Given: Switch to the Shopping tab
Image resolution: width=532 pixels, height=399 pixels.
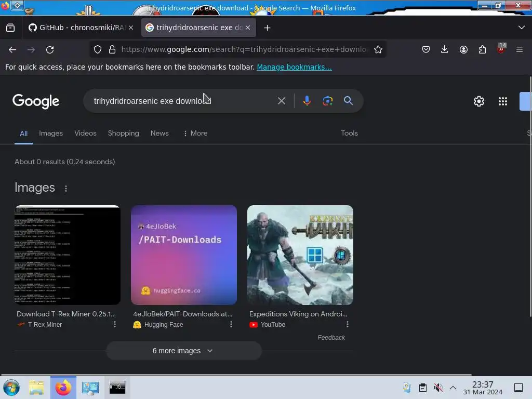Looking at the screenshot, I should (x=124, y=134).
